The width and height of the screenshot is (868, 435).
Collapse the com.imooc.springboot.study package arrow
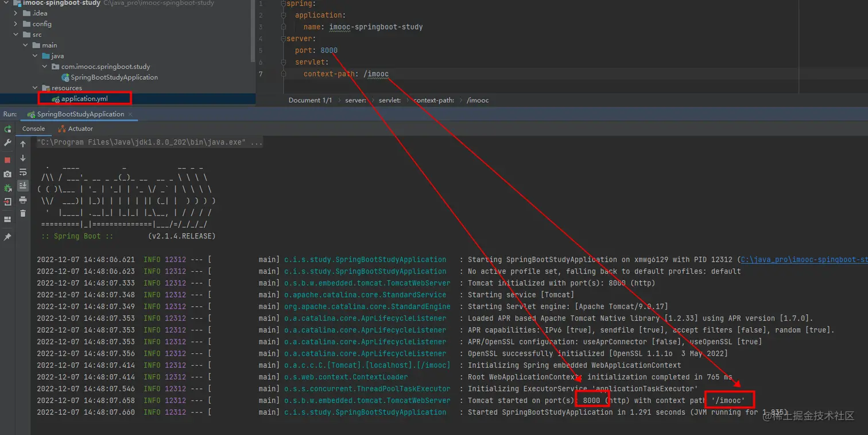tap(45, 67)
